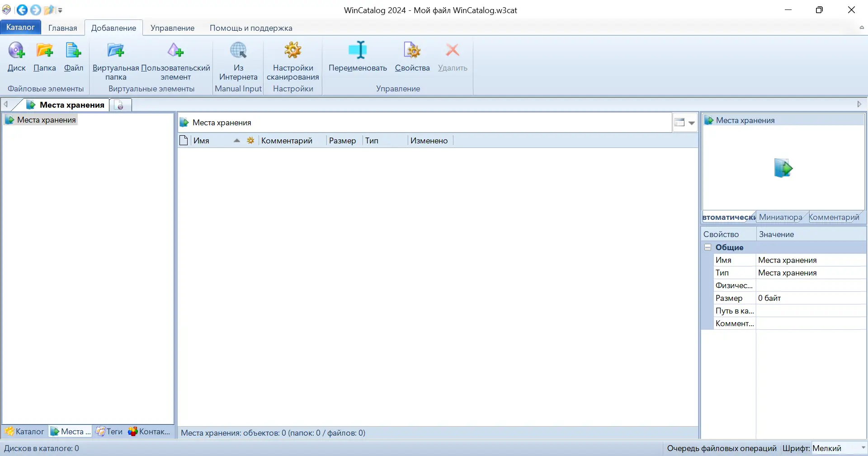
Task: Collapse the Общие property group
Action: point(708,247)
